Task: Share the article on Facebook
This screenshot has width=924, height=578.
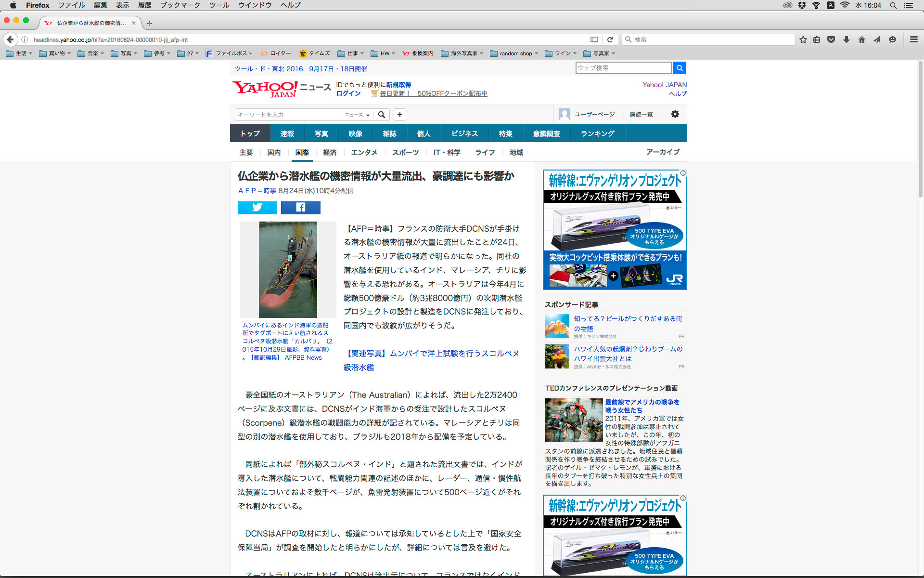Action: [x=300, y=207]
